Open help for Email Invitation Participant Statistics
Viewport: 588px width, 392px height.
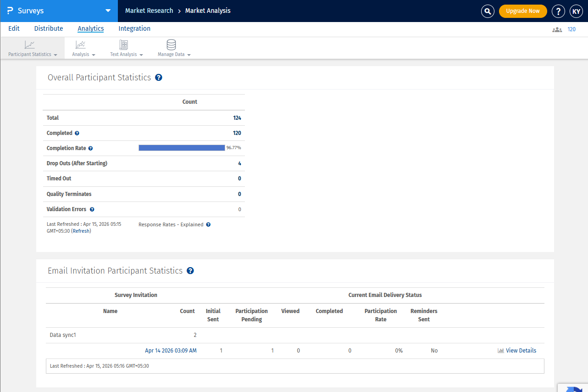(x=190, y=271)
